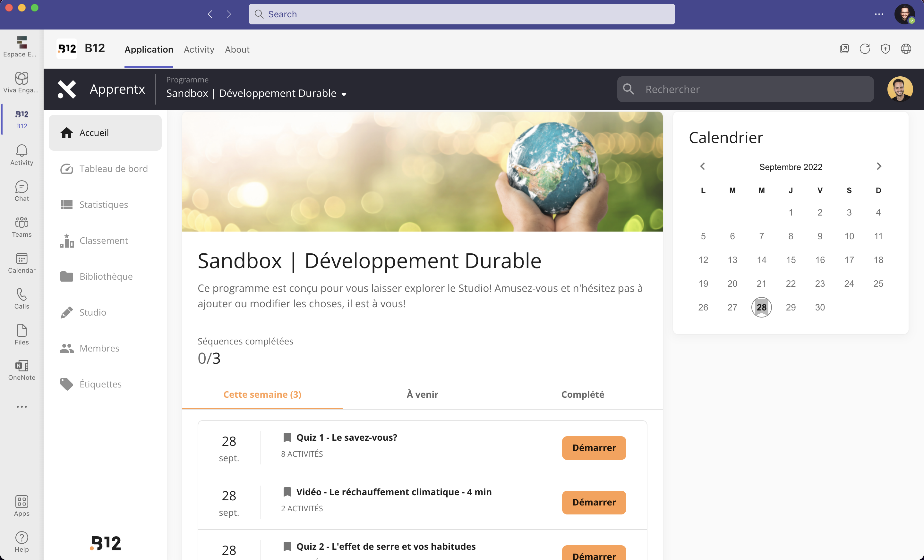Click the Apprentx X logo

(67, 89)
